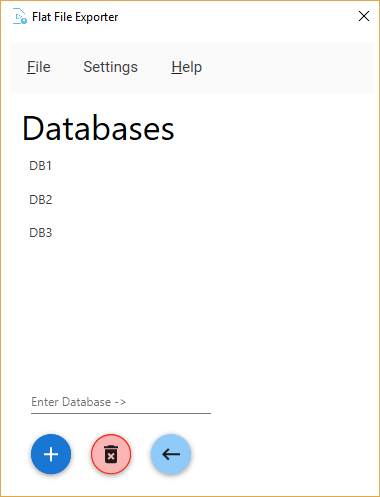380x497 pixels.
Task: Open the File menu
Action: click(x=39, y=67)
